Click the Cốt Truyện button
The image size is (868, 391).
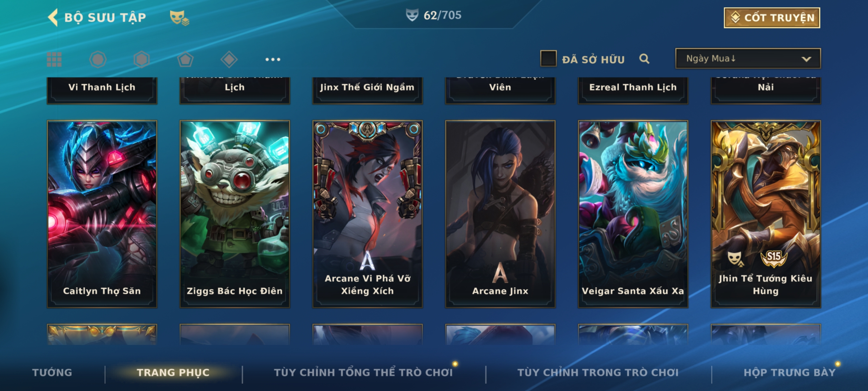click(x=772, y=18)
